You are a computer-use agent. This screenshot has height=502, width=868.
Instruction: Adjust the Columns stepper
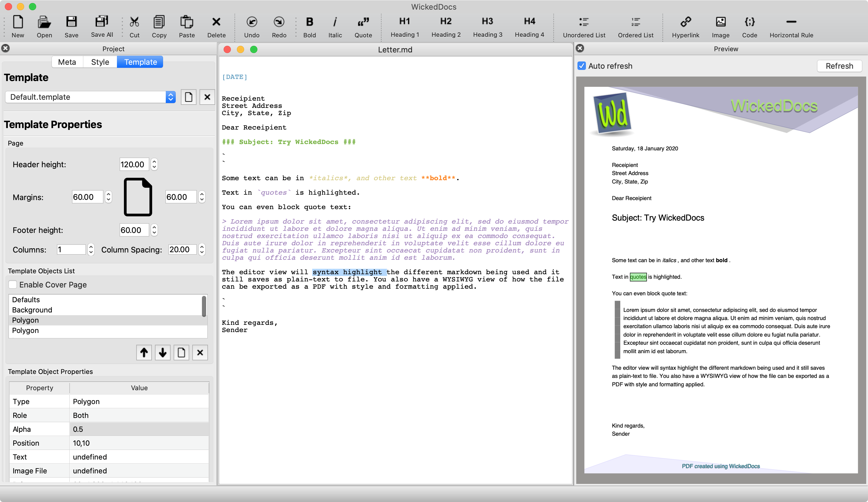point(91,249)
